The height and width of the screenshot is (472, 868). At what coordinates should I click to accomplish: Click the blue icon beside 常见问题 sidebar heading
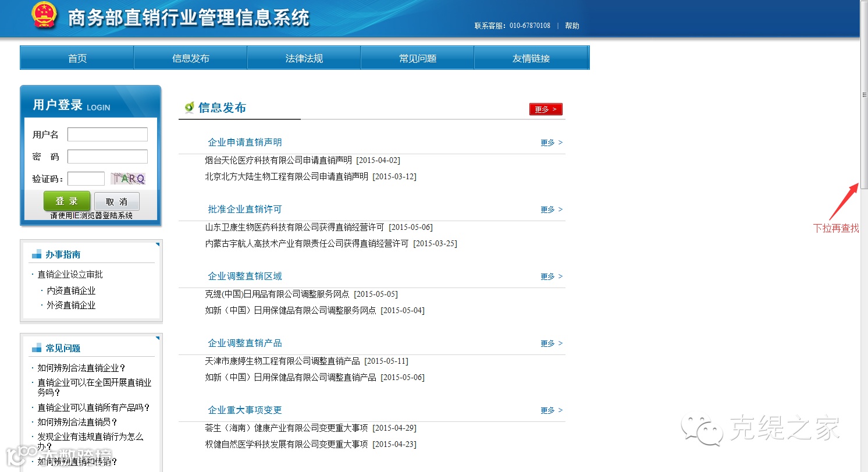37,348
